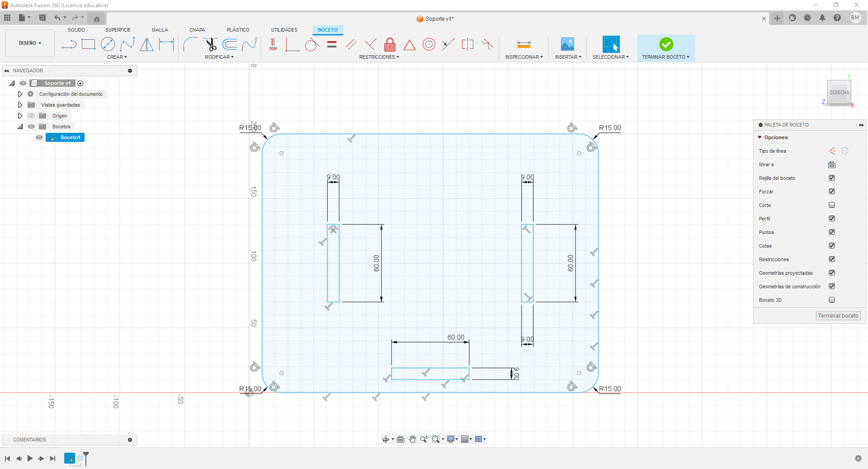Toggle the Restricciones checkbox in the palette
Screen dimensions: 868x469
click(x=832, y=259)
